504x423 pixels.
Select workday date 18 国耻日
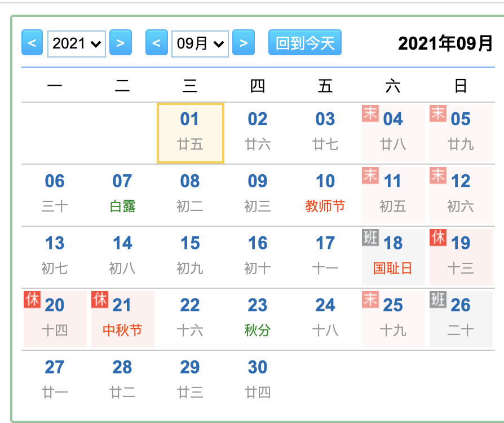click(394, 257)
